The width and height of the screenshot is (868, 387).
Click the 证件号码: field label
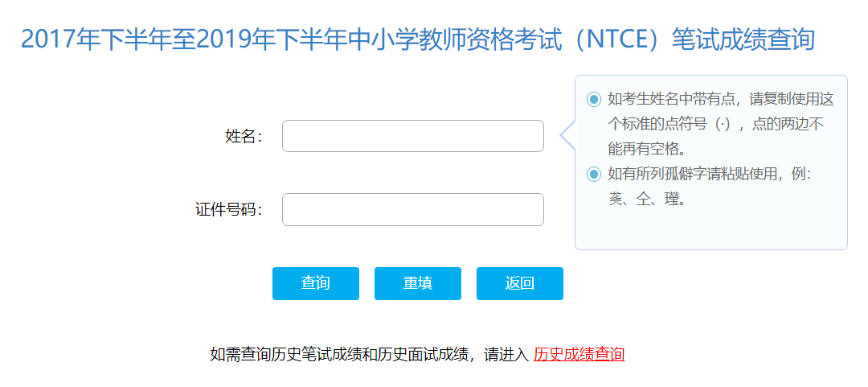(228, 209)
